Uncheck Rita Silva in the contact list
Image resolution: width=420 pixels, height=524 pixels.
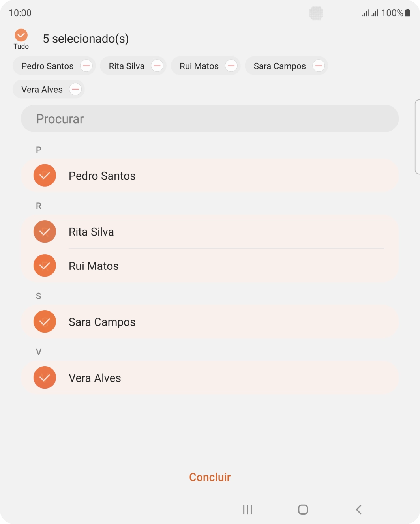pyautogui.click(x=45, y=232)
